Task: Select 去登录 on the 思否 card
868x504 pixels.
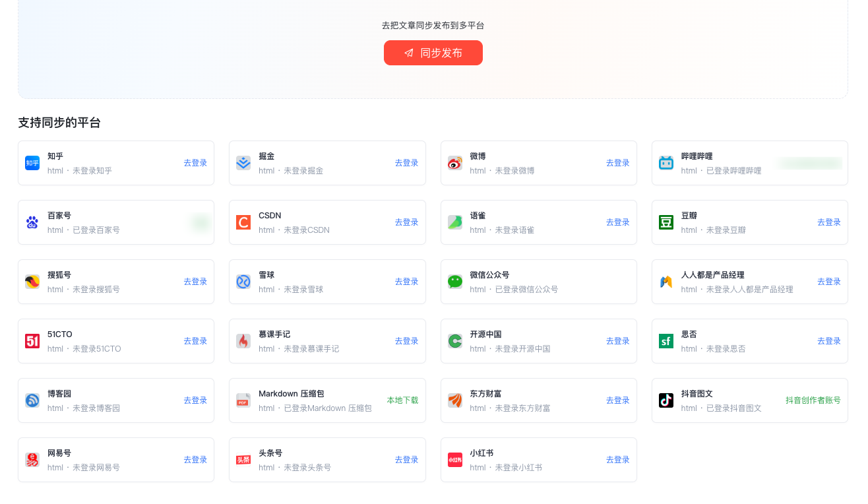Action: tap(829, 341)
